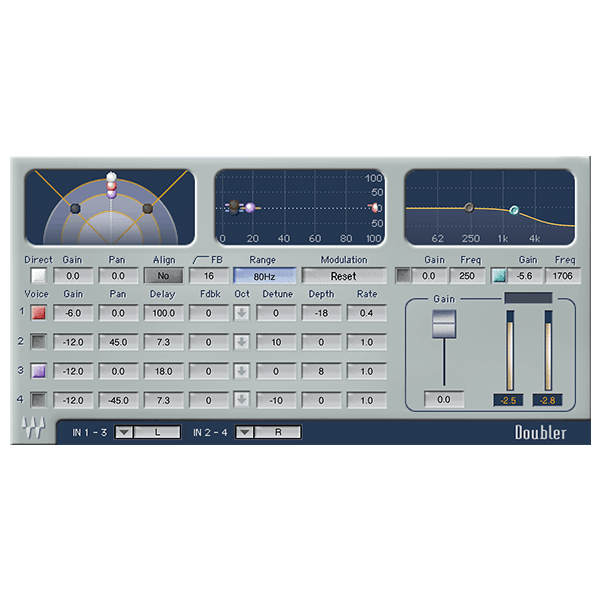
Task: Enable Voice 2 toggle
Action: (38, 342)
